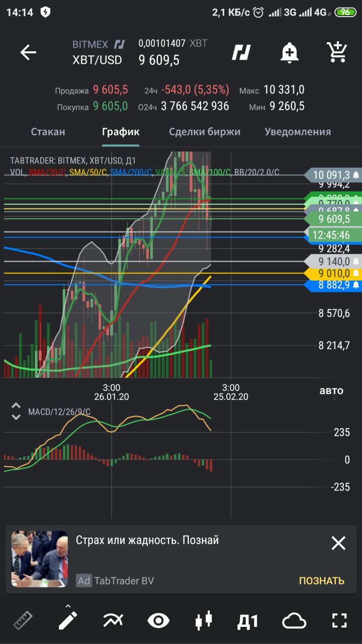Change chart type via candlestick icon
Image resolution: width=362 pixels, height=644 pixels.
[x=204, y=620]
